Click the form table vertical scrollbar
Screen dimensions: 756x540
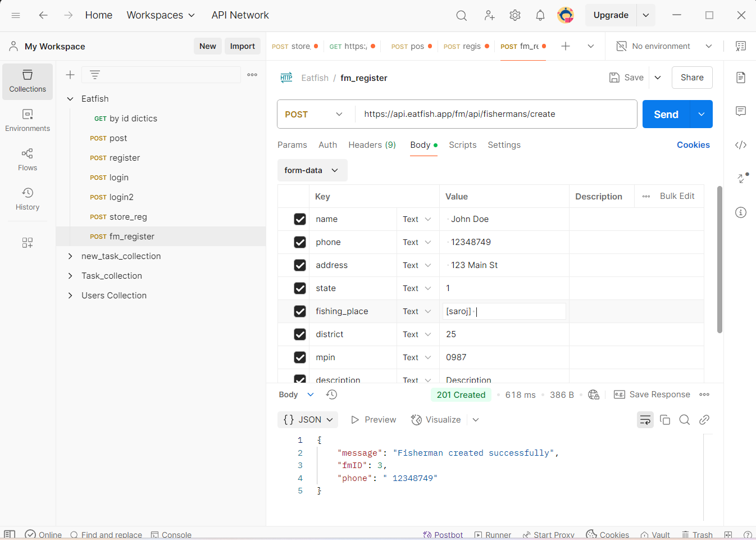tap(719, 260)
